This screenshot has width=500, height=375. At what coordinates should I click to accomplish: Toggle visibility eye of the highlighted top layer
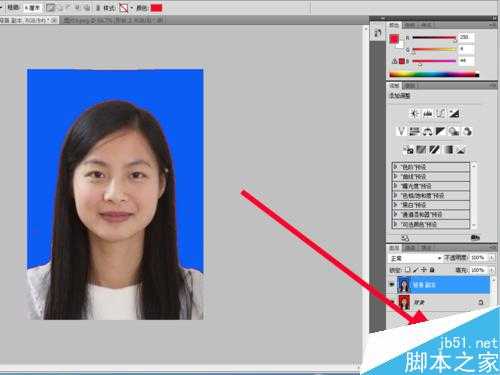click(x=392, y=285)
